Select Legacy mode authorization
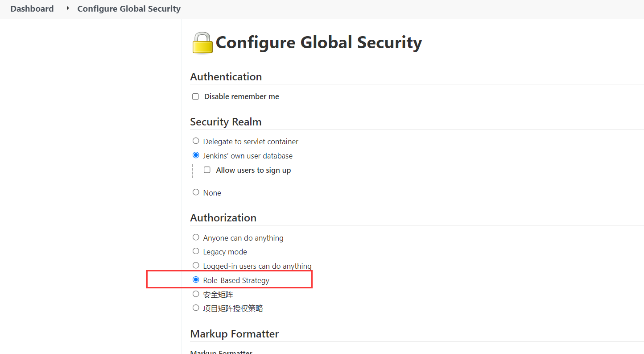 [x=196, y=251]
